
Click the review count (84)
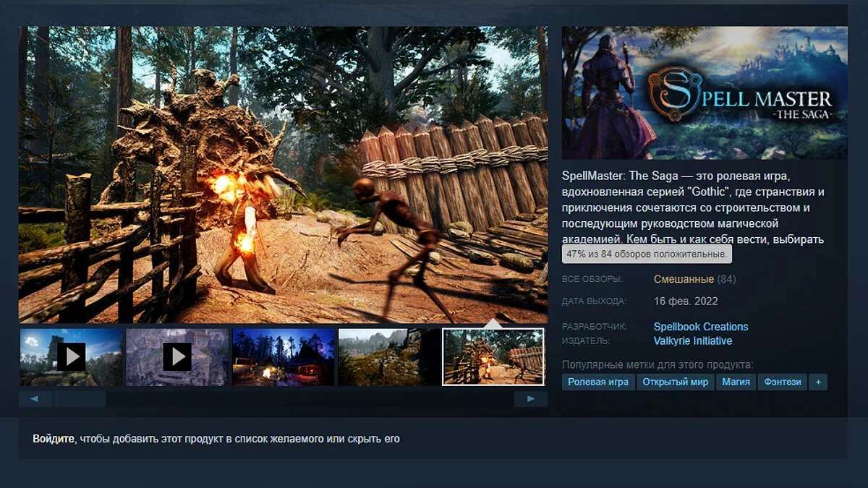[727, 279]
